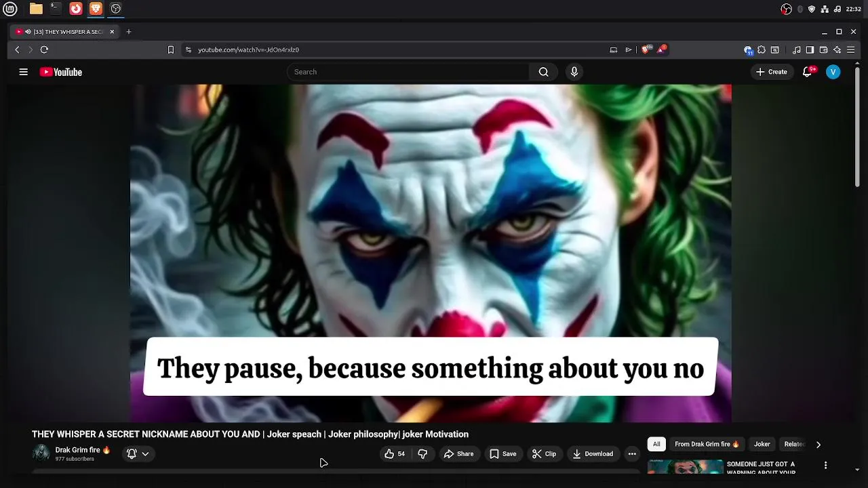868x488 pixels.
Task: Expand the subscription notification bell dropdown
Action: click(x=138, y=454)
